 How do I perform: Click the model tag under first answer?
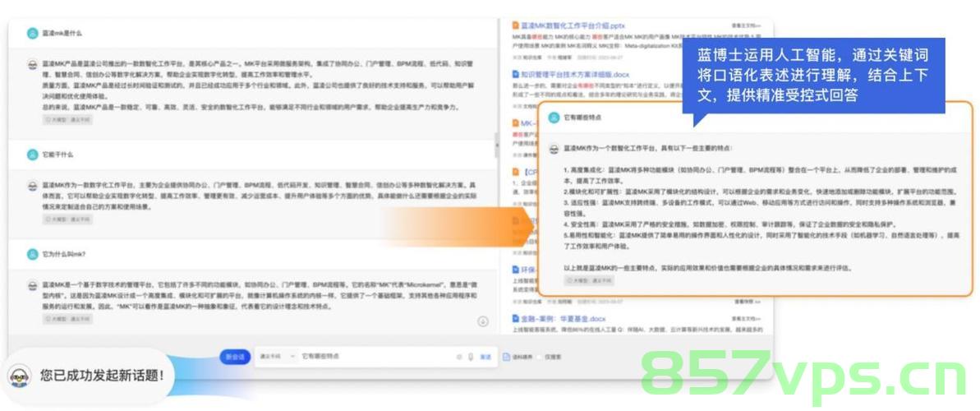click(68, 119)
